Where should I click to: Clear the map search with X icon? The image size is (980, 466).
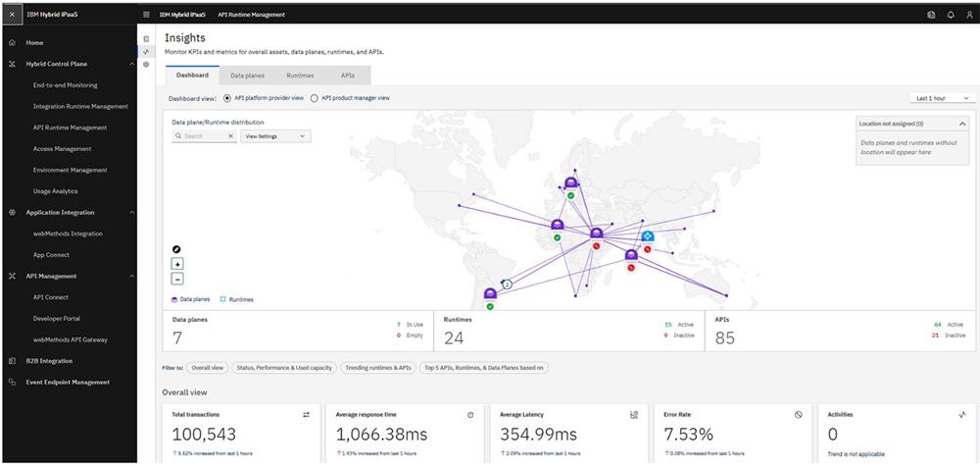pyautogui.click(x=231, y=136)
